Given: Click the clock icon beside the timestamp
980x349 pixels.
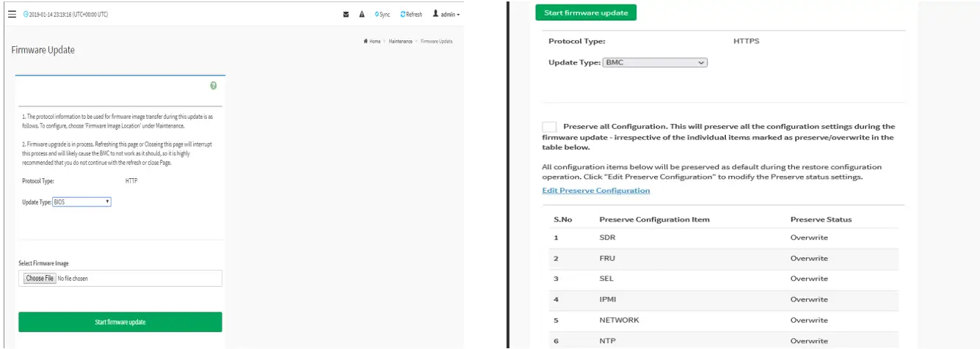Looking at the screenshot, I should coord(26,15).
